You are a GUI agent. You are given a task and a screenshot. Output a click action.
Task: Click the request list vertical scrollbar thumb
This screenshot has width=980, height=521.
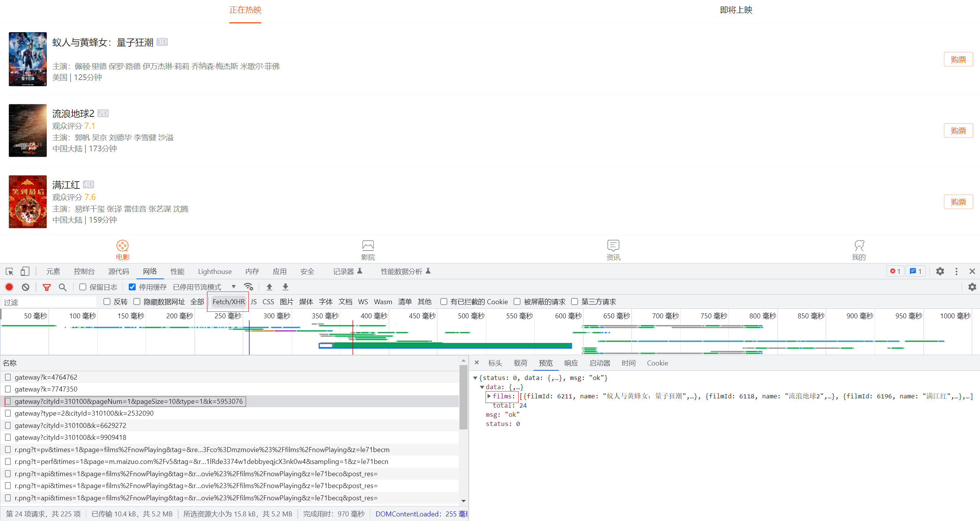coord(463,397)
